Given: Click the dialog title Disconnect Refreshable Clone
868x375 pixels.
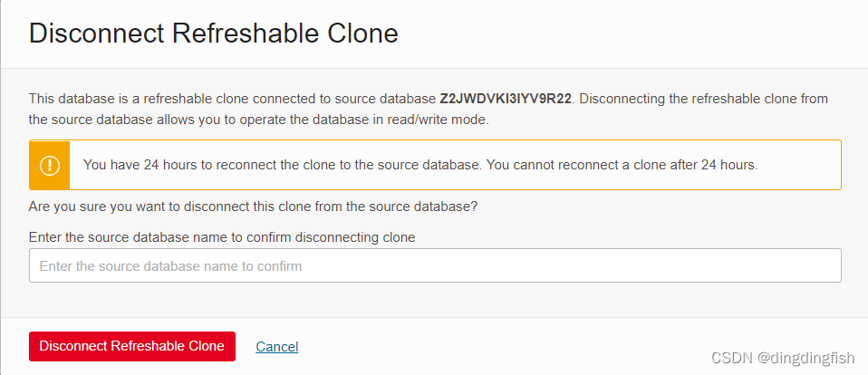Looking at the screenshot, I should [x=213, y=34].
